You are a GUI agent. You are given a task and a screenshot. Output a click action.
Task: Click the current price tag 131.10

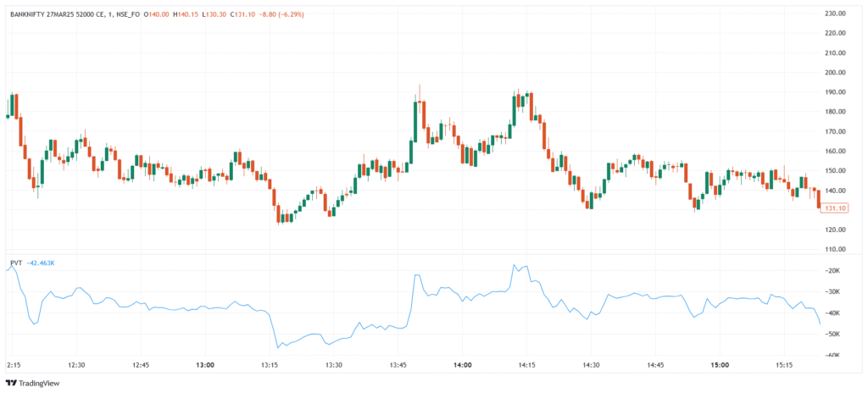pos(836,208)
